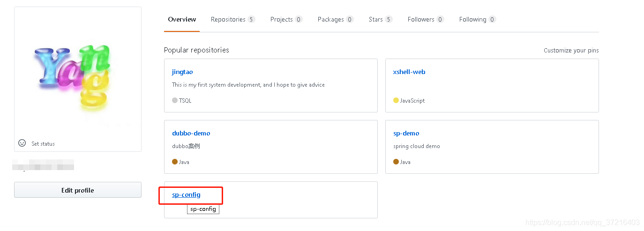Click the TSQL language label
Screen dimensions: 644x231
point(185,101)
